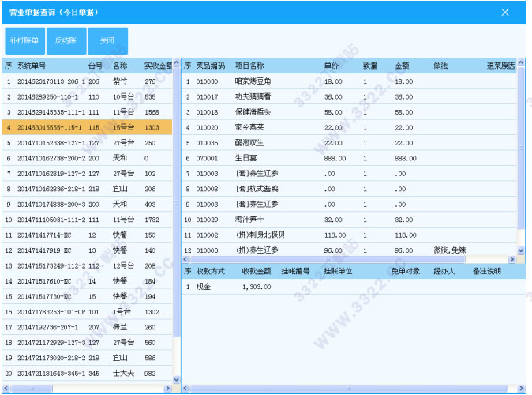
Task: Click the 单价 column header
Action: coord(332,66)
